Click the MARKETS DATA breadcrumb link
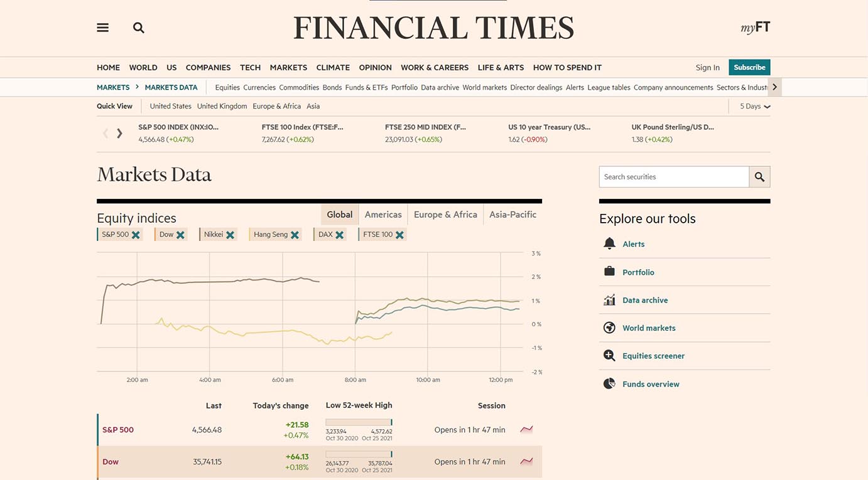The image size is (868, 480). (171, 87)
